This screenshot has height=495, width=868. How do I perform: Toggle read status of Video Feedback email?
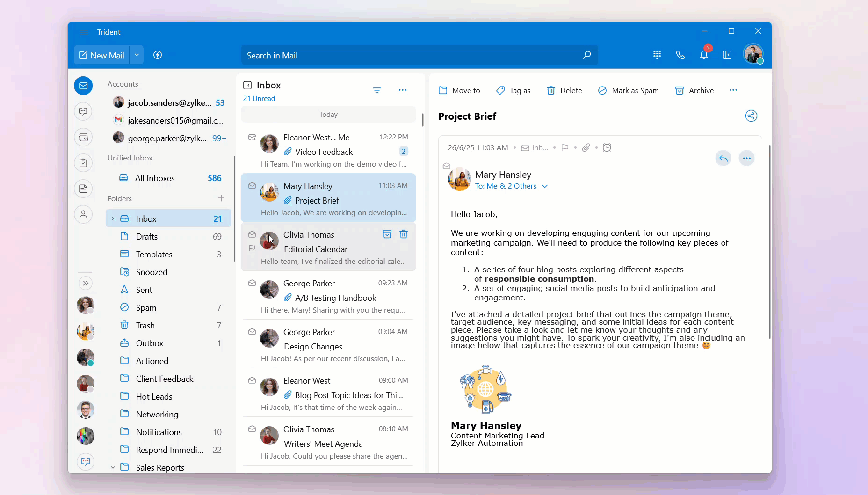click(252, 137)
